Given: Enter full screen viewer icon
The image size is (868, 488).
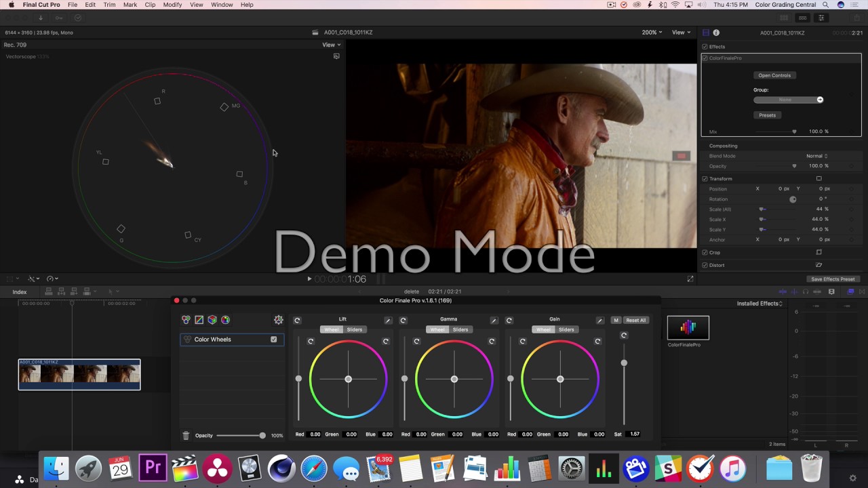Looking at the screenshot, I should pyautogui.click(x=690, y=279).
